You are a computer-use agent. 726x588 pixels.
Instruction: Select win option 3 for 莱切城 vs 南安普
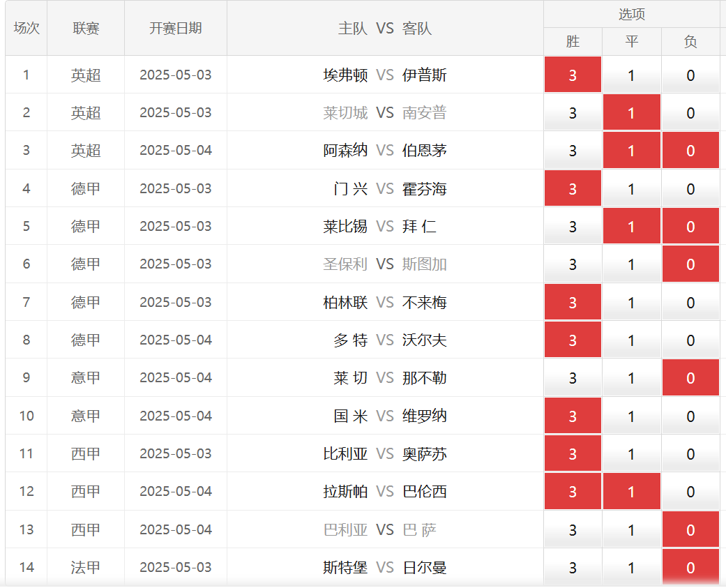click(573, 112)
